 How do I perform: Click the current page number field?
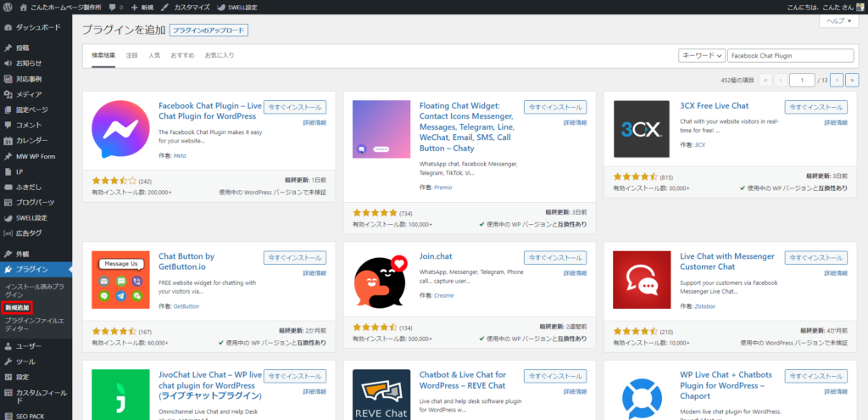[x=802, y=81]
